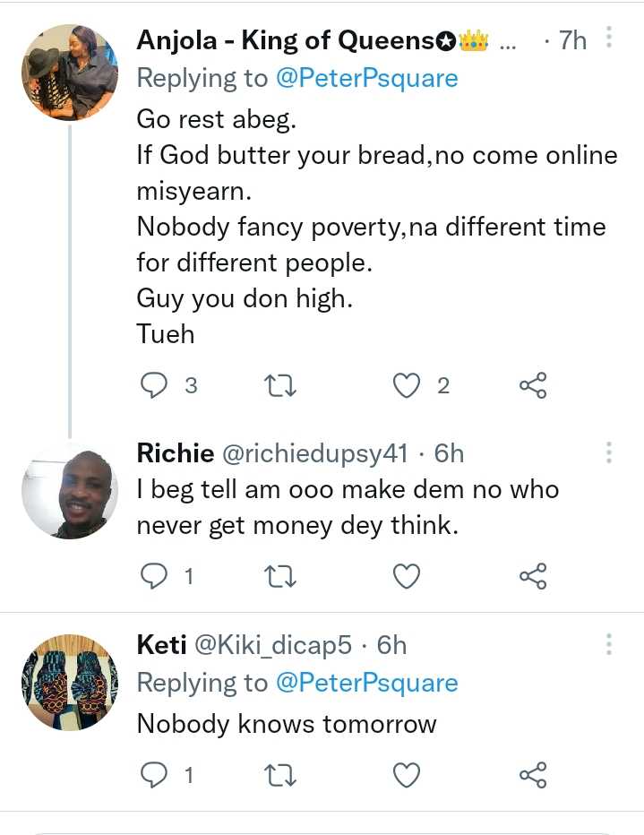Retweet Anjola's tweet
The width and height of the screenshot is (644, 835).
pyautogui.click(x=281, y=386)
